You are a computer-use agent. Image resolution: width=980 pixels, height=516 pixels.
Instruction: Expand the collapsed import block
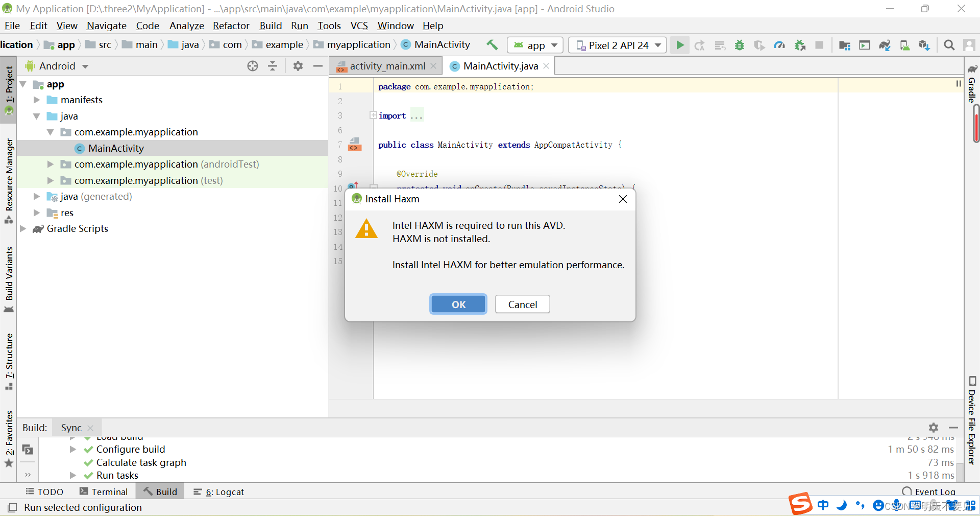pyautogui.click(x=373, y=115)
